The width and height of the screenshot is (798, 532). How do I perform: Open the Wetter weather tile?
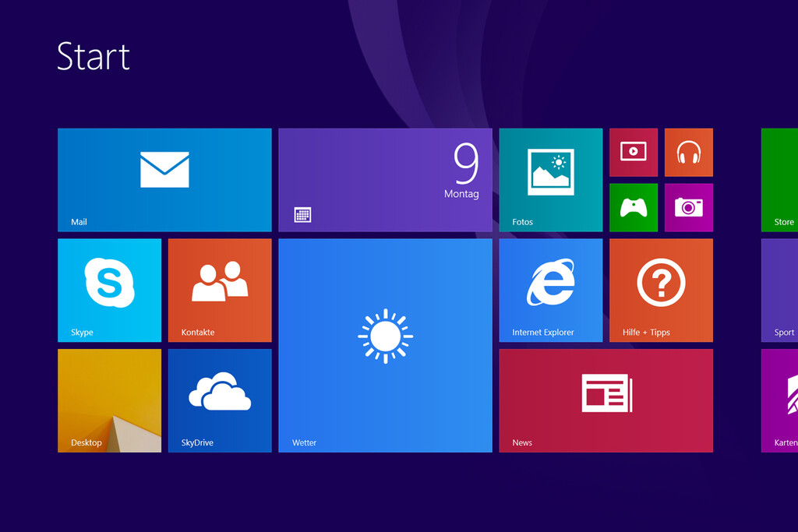click(x=385, y=345)
